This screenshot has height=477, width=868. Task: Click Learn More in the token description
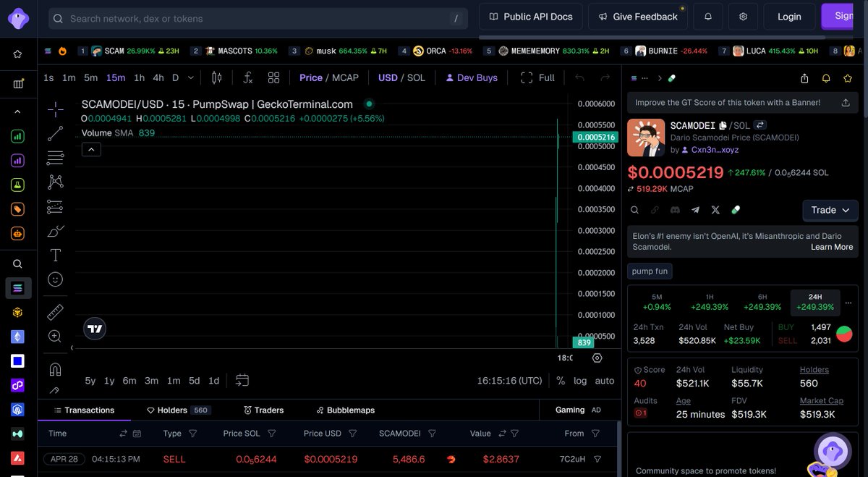coord(832,247)
